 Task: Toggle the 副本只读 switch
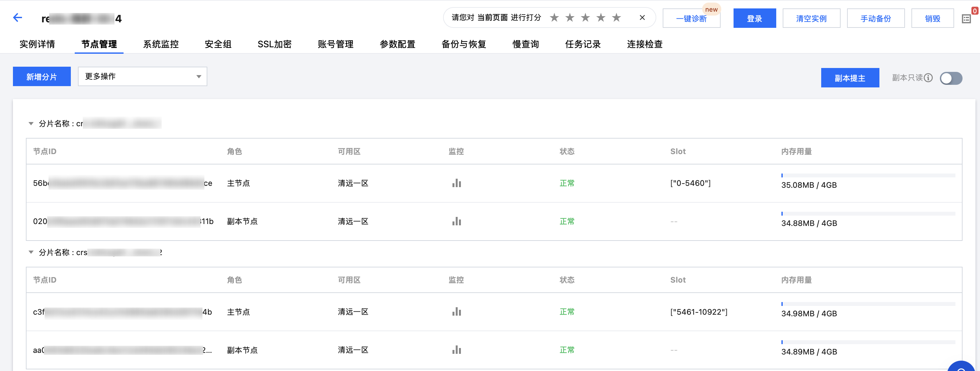(951, 78)
